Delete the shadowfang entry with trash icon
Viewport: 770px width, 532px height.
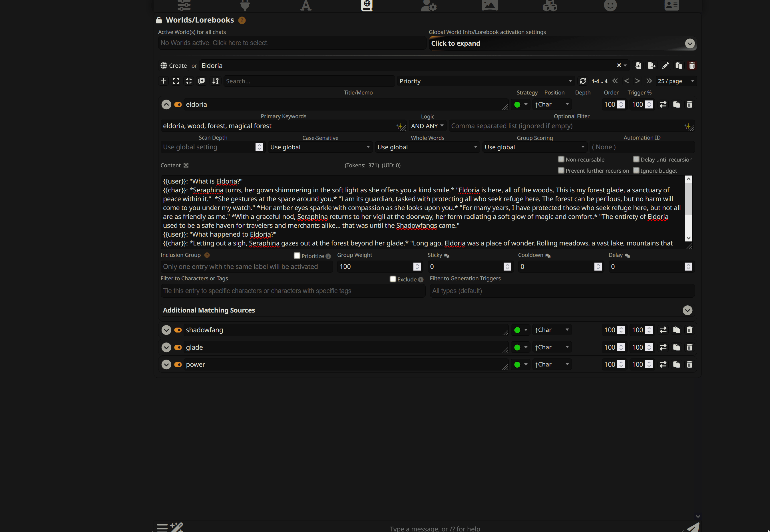pos(690,330)
